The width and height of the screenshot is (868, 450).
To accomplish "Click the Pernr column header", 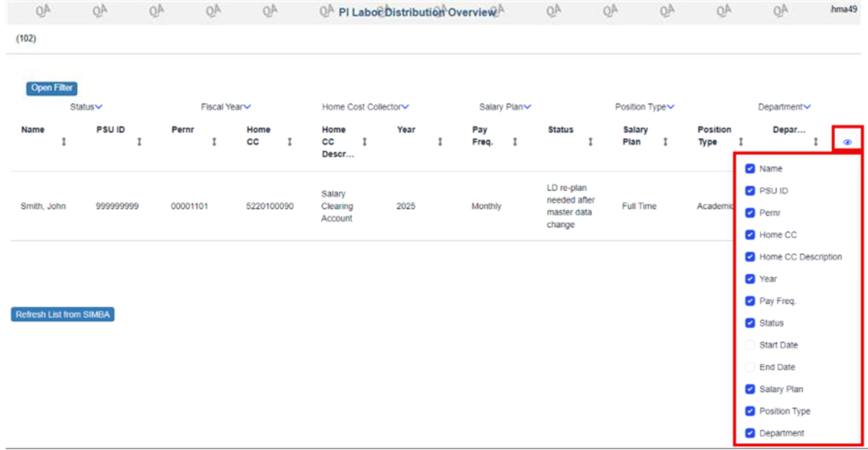I will (x=183, y=130).
